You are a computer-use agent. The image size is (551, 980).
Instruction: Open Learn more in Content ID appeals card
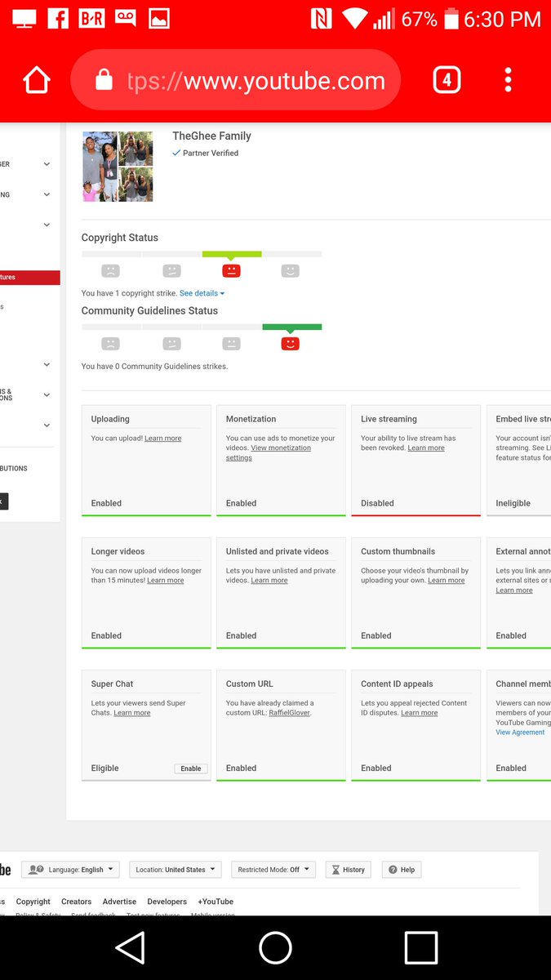(x=420, y=713)
